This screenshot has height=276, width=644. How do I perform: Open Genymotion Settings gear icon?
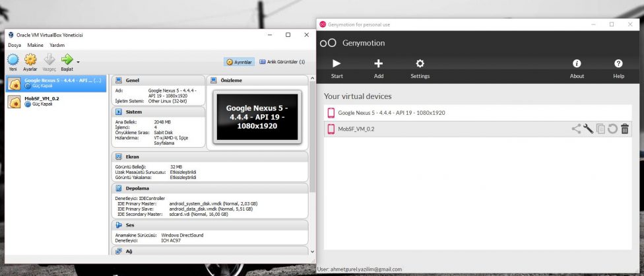pyautogui.click(x=420, y=64)
